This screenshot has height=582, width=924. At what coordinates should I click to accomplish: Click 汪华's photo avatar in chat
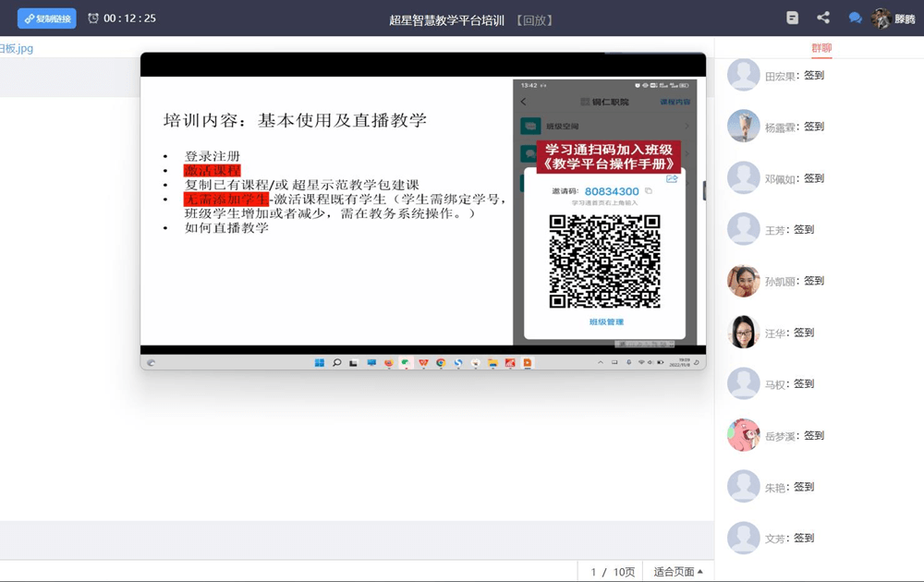[x=743, y=333]
